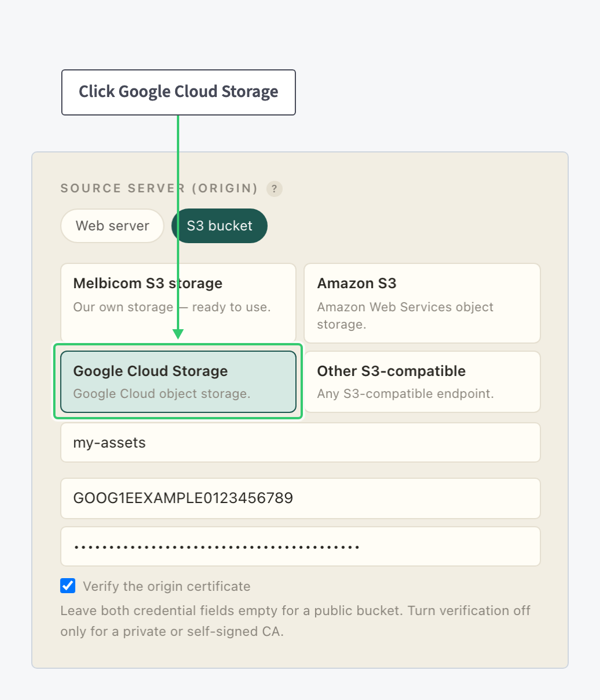Pick the Other S3-compatible card
600x700 pixels.
pos(423,382)
